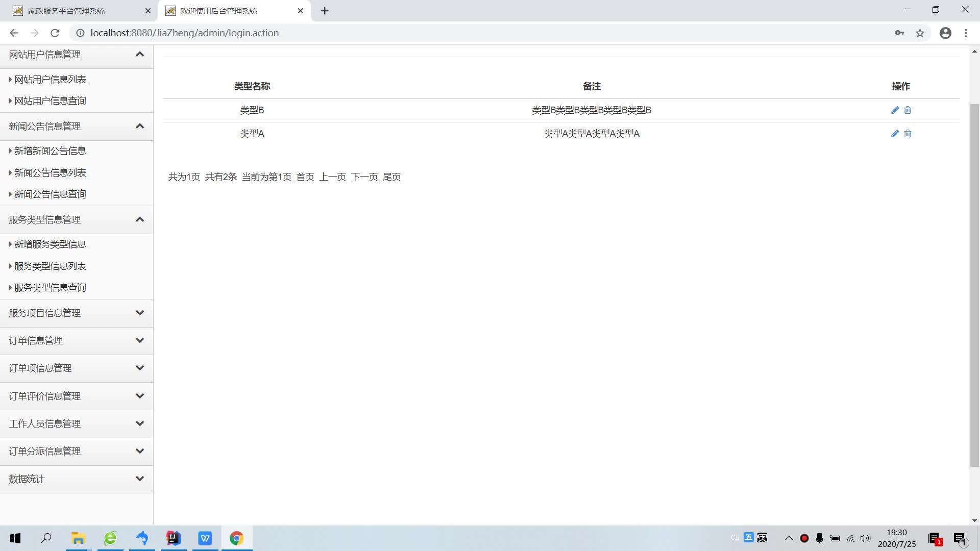Viewport: 980px width, 551px height.
Task: Click 首页 pagination link
Action: [305, 177]
